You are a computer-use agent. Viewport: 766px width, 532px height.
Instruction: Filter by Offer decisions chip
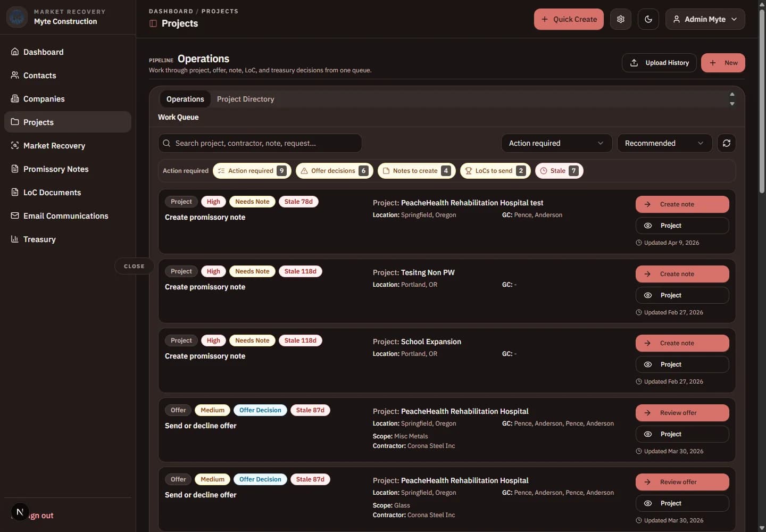pos(334,171)
